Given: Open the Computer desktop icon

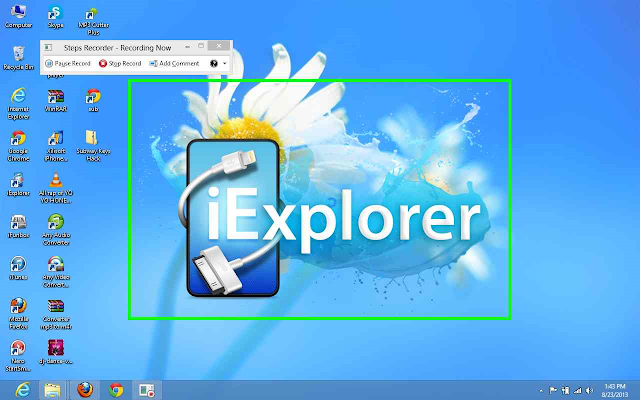Looking at the screenshot, I should (x=18, y=16).
